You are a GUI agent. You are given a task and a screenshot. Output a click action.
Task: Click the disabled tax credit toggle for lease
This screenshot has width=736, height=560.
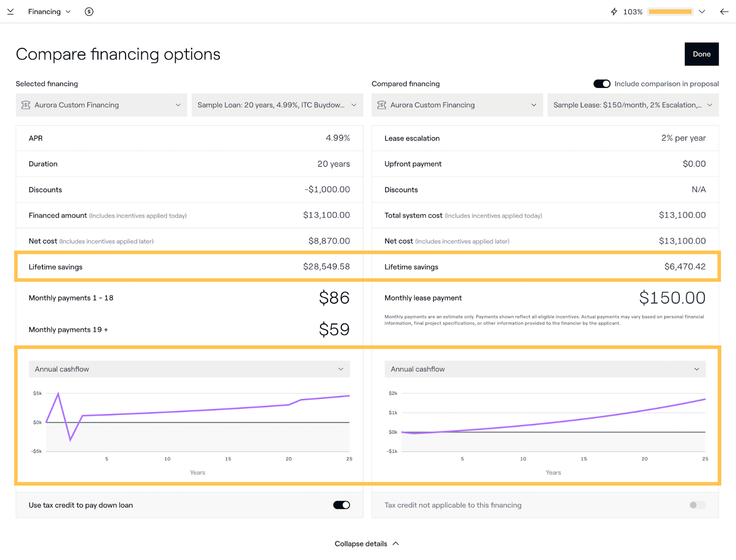(697, 505)
